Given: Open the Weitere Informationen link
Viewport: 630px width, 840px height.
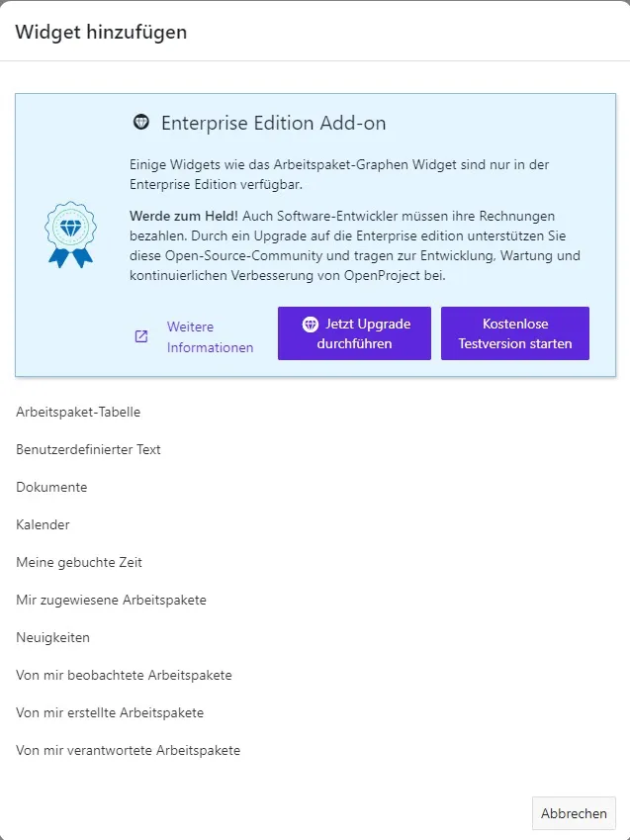Looking at the screenshot, I should 210,336.
